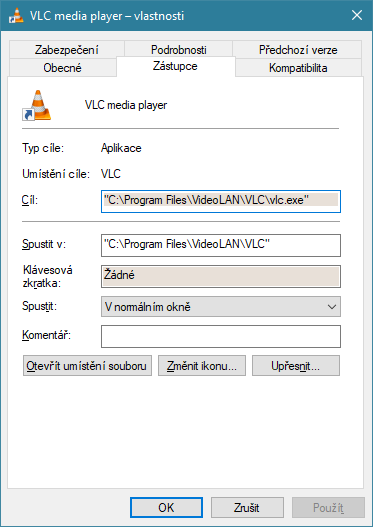Open the Spustit window mode dropdown
The width and height of the screenshot is (373, 527).
(x=221, y=307)
